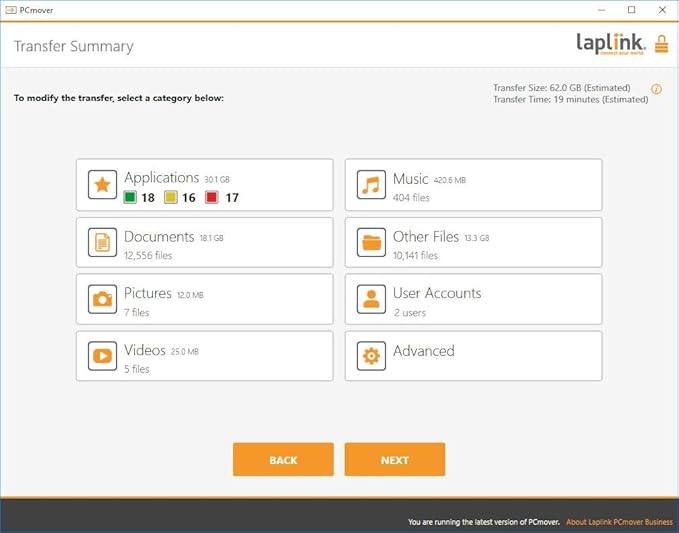679x533 pixels.
Task: Click the red count 17
Action: [232, 198]
